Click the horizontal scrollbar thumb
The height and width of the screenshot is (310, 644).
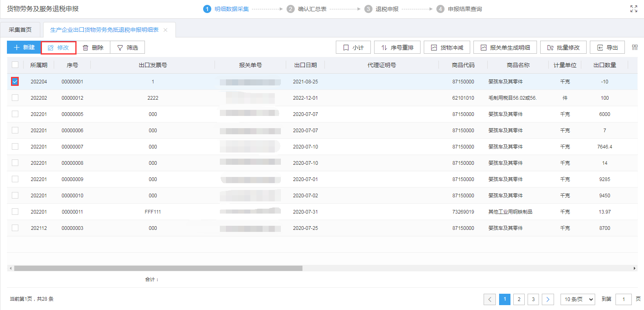158,269
